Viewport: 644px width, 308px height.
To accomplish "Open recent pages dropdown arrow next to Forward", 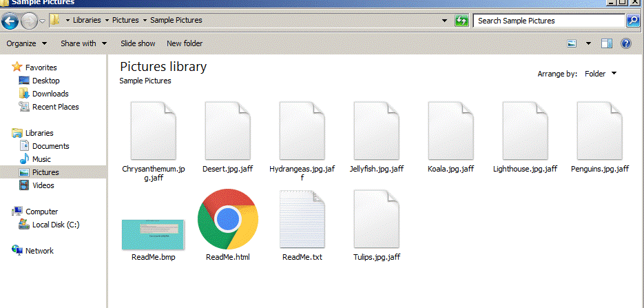I will 42,21.
